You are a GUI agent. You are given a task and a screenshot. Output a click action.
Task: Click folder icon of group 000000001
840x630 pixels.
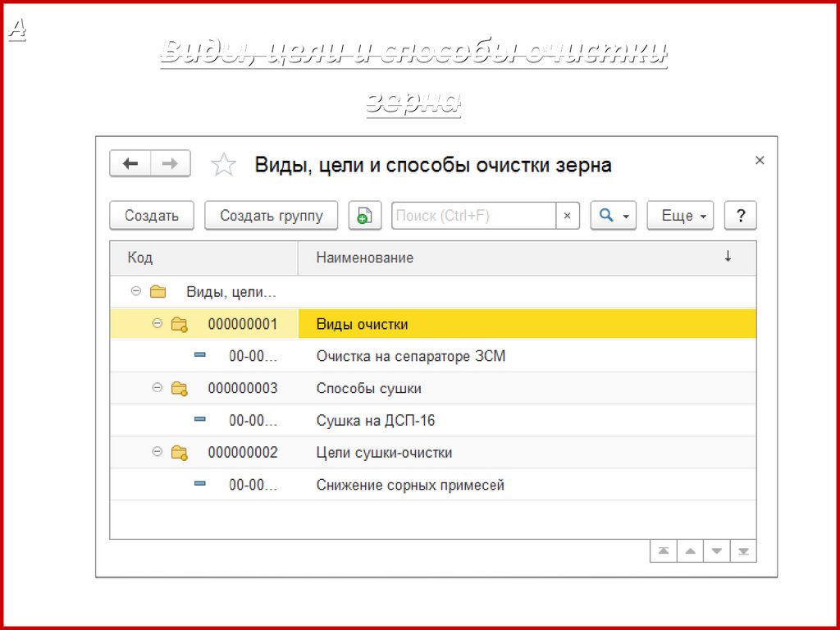tap(179, 325)
